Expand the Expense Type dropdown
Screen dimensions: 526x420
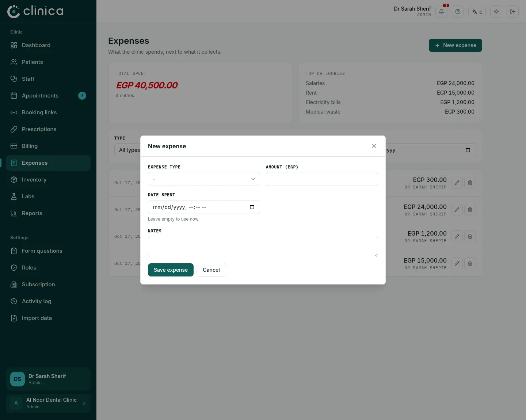(x=204, y=179)
